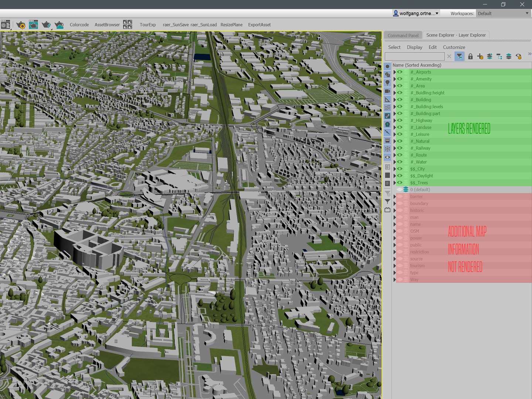
Task: Expand the toolbar overflow double chevron
Action: click(x=529, y=54)
